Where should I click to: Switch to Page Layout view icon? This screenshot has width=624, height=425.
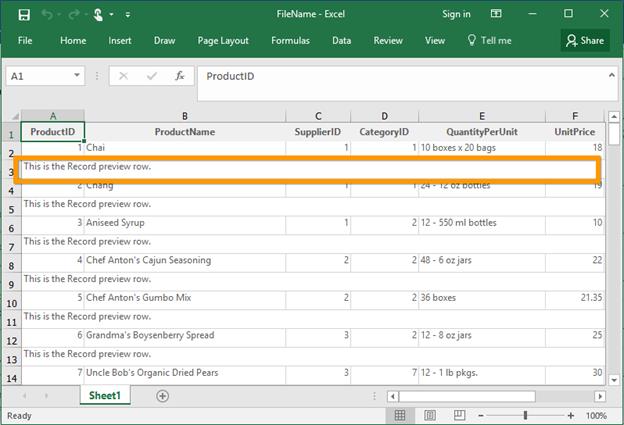[x=430, y=416]
